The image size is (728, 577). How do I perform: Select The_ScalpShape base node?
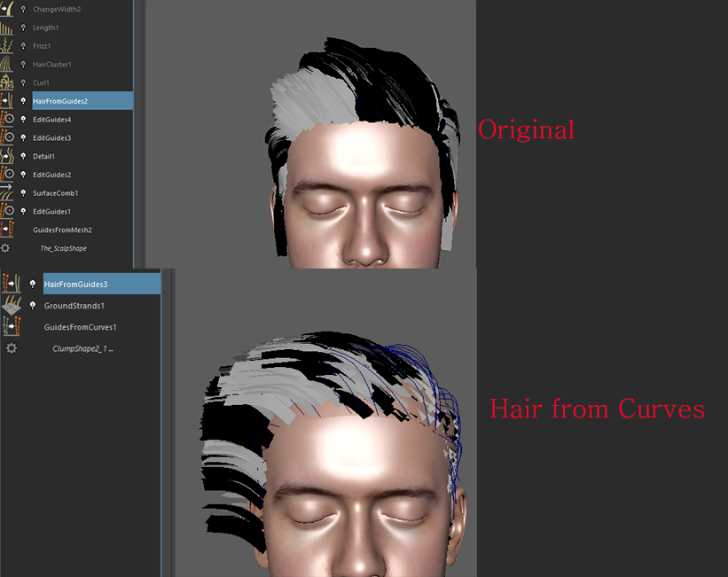coord(63,248)
